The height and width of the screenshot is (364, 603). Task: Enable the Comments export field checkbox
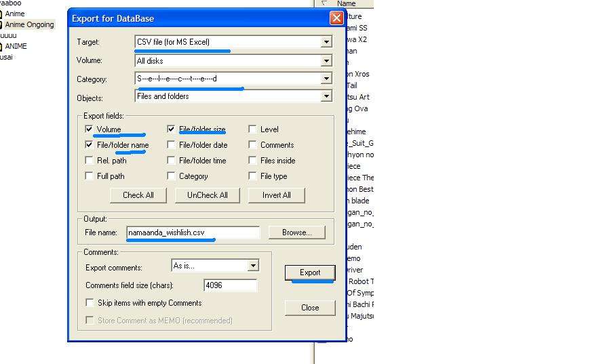click(x=252, y=145)
